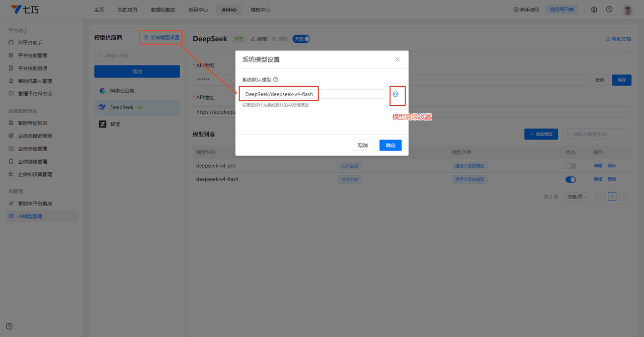
Task: Switch to 数据&集成 tab
Action: pyautogui.click(x=163, y=10)
